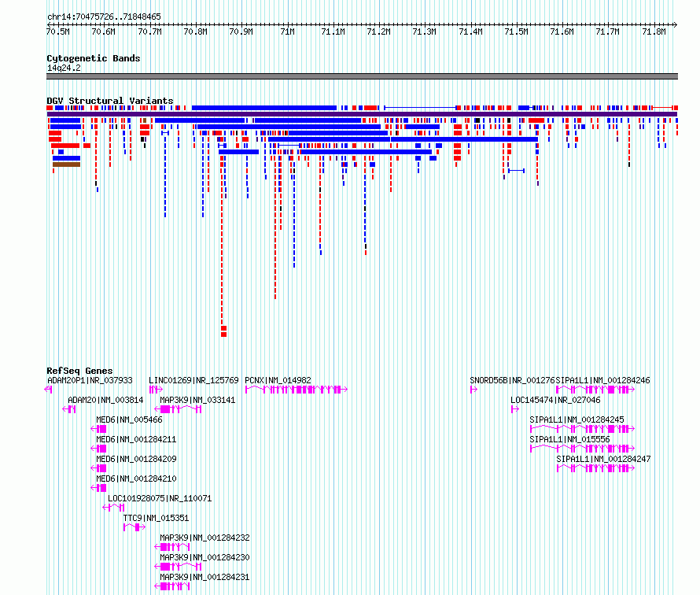Click the MAP3K9 NM_033141 transcript glyph
Image resolution: width=700 pixels, height=595 pixels.
click(178, 409)
